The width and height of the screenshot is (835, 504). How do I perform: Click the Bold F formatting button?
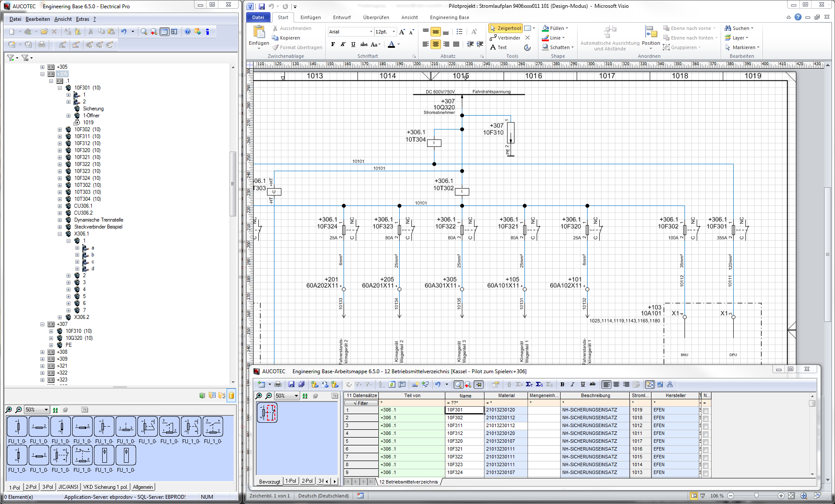pos(333,44)
